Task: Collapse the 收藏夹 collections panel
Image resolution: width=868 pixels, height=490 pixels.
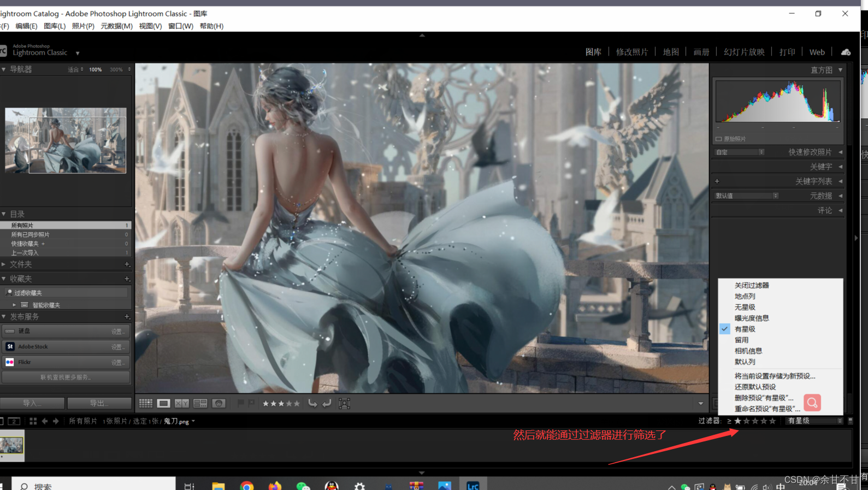Action: click(4, 279)
